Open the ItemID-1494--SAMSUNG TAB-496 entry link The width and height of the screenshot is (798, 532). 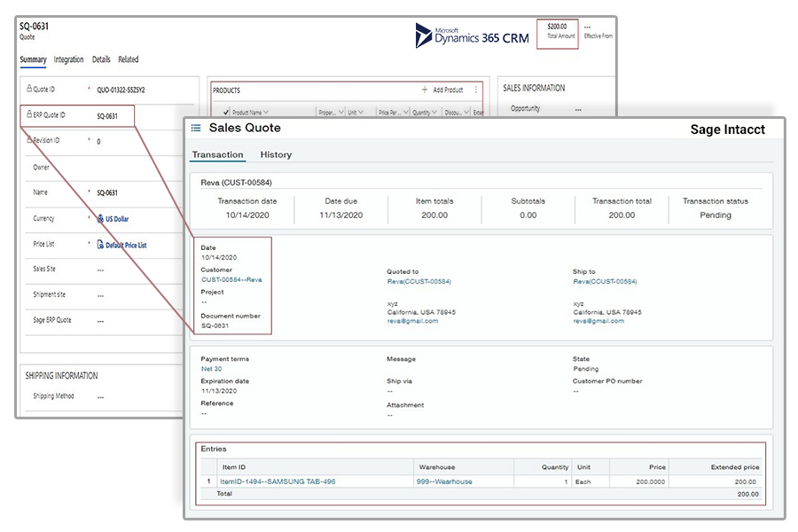278,481
